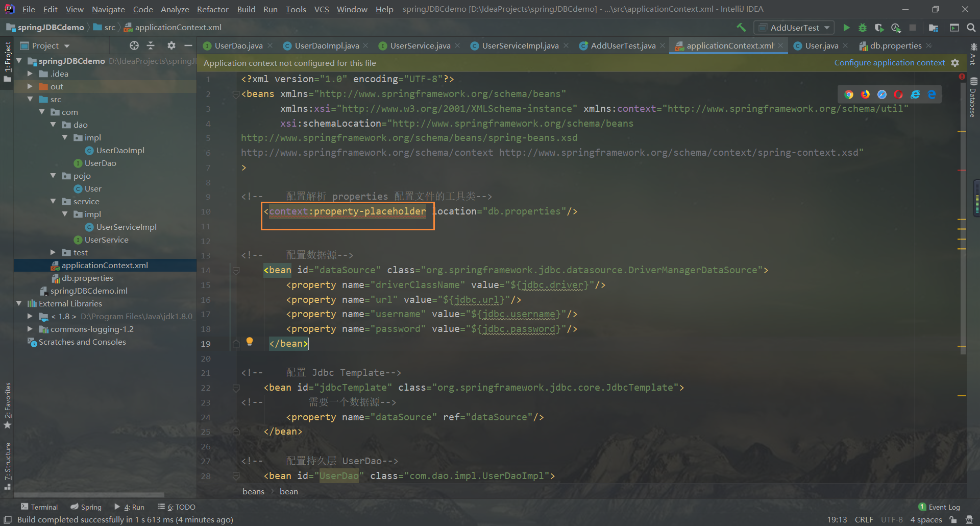This screenshot has width=980, height=526.
Task: Open the 4: Run tool window
Action: [x=129, y=507]
